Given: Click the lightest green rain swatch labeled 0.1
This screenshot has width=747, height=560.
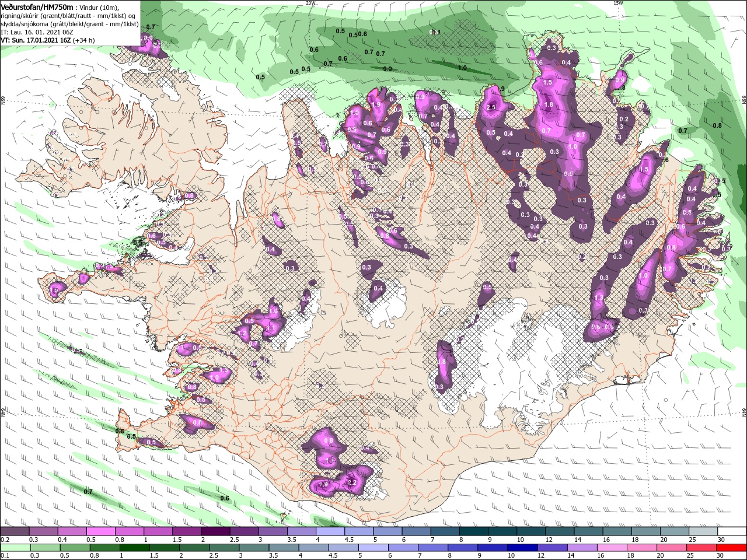Looking at the screenshot, I should [x=15, y=548].
